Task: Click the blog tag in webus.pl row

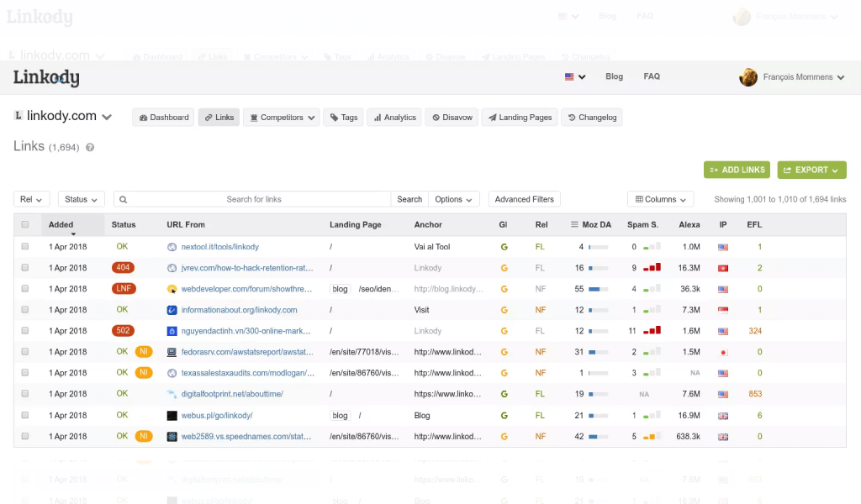Action: coord(340,415)
